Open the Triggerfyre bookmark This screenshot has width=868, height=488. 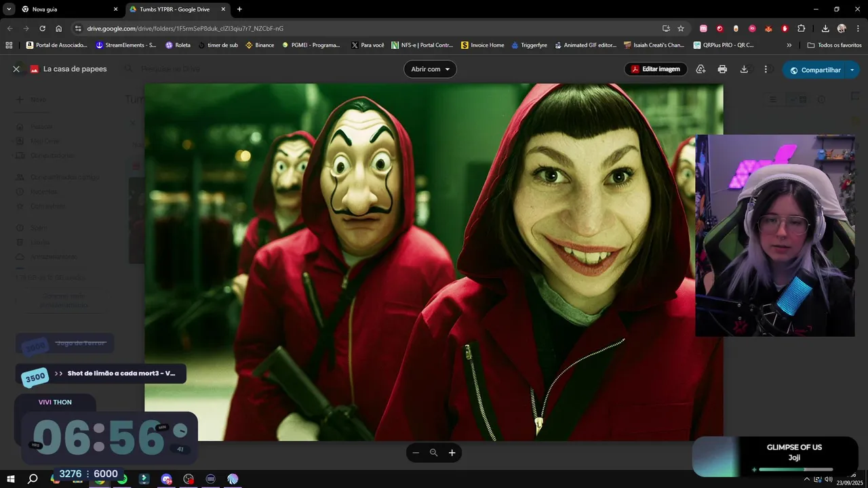click(530, 45)
